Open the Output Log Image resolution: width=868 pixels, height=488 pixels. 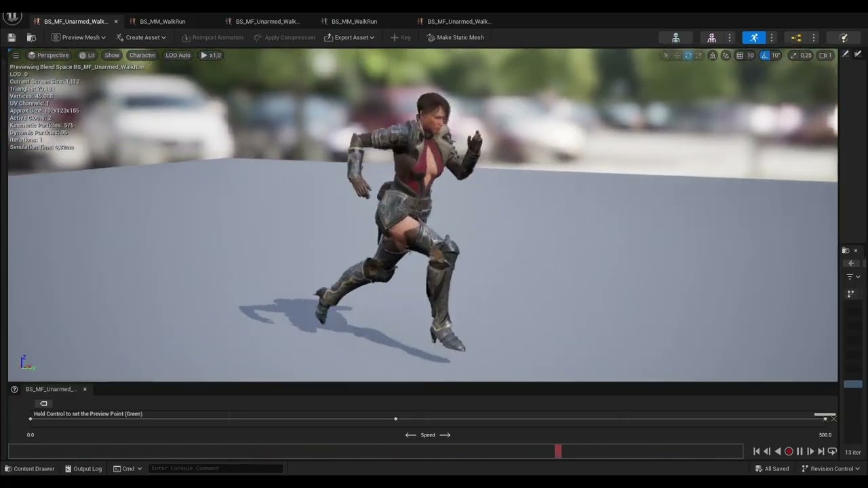[x=83, y=468]
